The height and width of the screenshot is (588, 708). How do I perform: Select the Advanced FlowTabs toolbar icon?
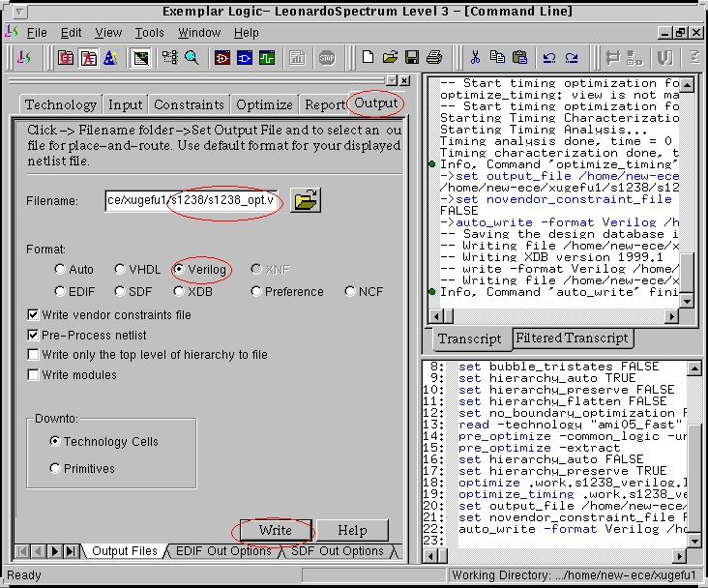click(x=89, y=58)
